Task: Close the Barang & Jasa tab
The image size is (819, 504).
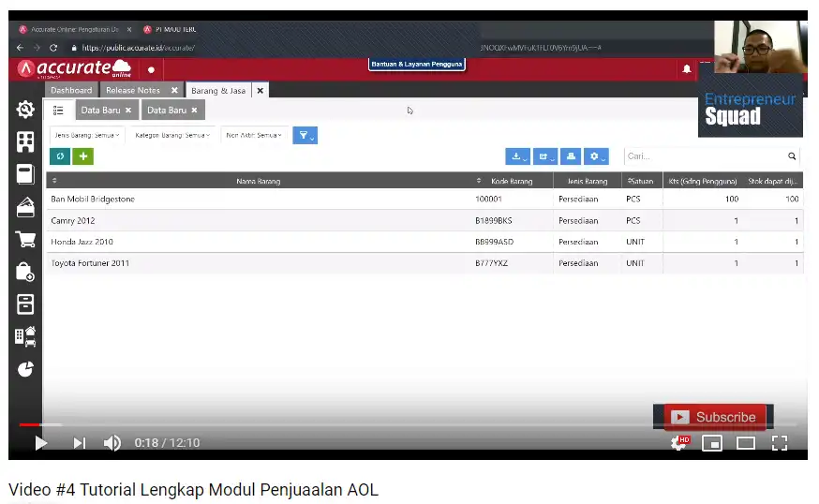Action: [261, 90]
